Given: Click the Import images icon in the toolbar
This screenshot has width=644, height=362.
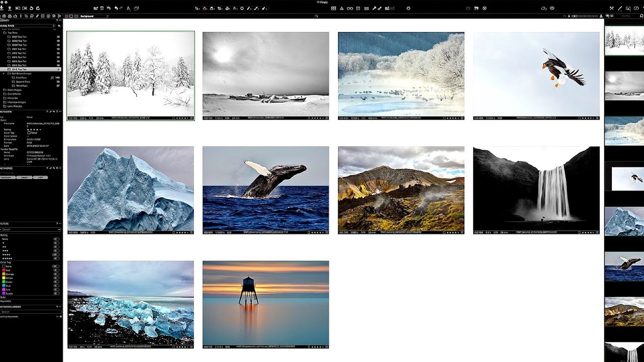Looking at the screenshot, I should (x=3, y=9).
